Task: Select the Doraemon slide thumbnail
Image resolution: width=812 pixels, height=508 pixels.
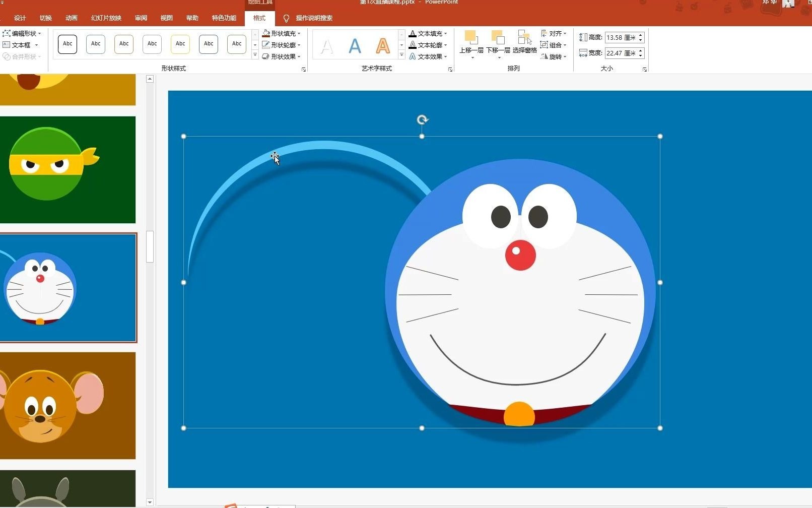Action: [x=67, y=288]
